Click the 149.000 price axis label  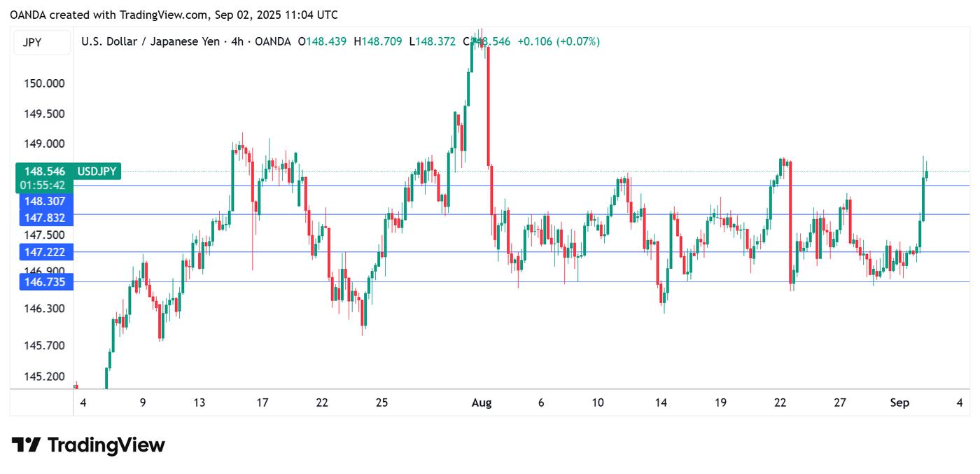tap(45, 144)
